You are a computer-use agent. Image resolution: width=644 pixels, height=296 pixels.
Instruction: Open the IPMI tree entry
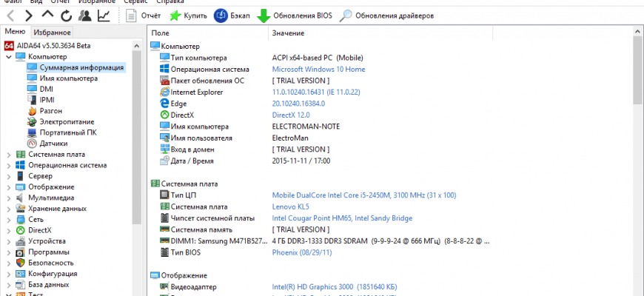tap(47, 100)
